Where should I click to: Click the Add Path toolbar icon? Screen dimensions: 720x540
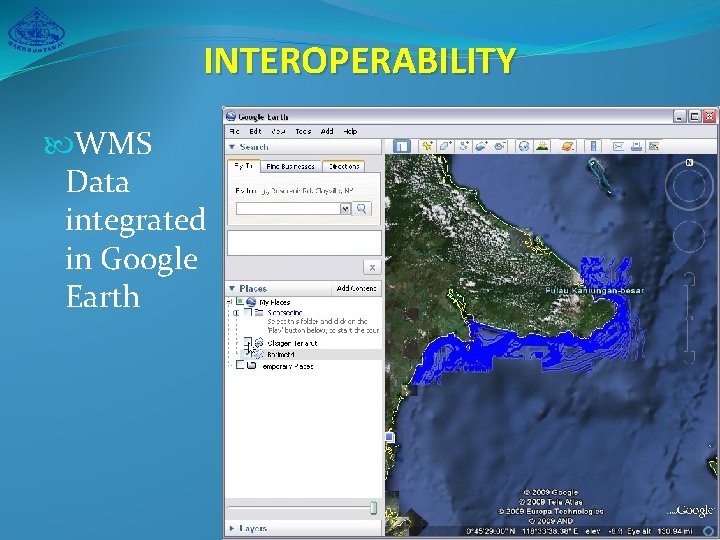click(x=463, y=146)
